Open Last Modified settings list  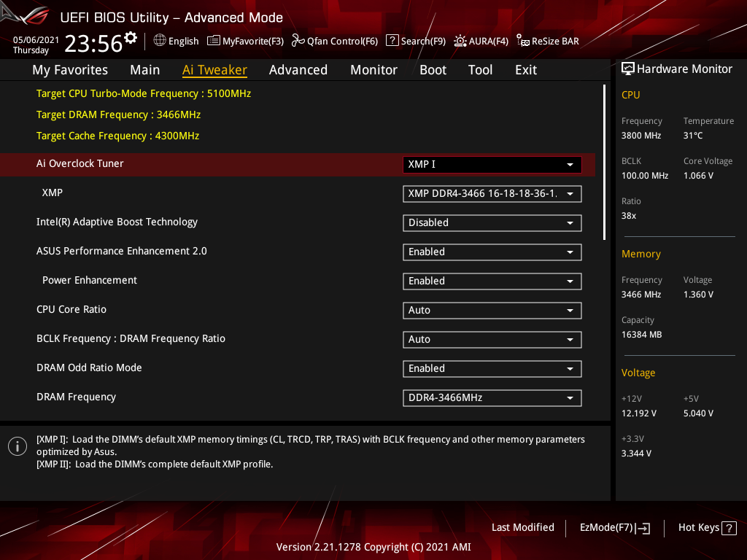(522, 527)
